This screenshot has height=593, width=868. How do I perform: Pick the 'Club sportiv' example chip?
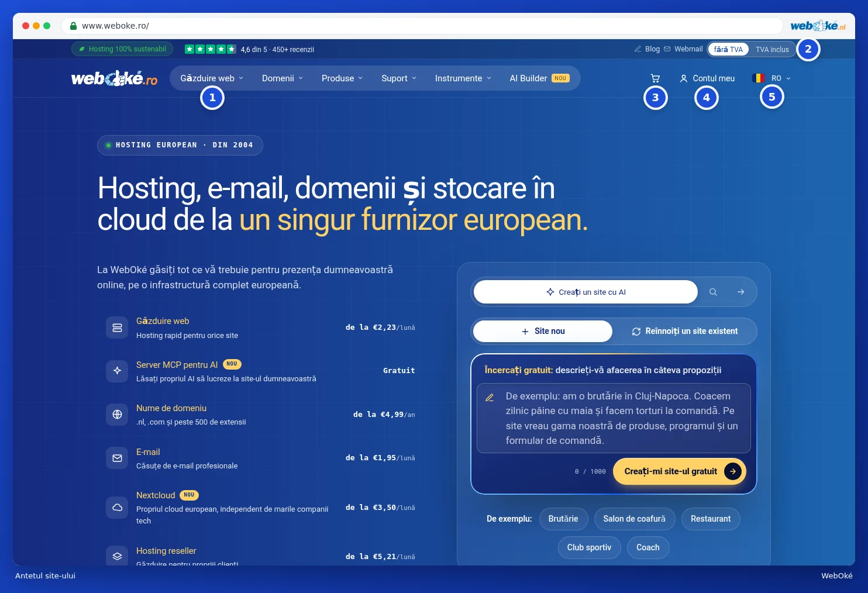(x=589, y=547)
